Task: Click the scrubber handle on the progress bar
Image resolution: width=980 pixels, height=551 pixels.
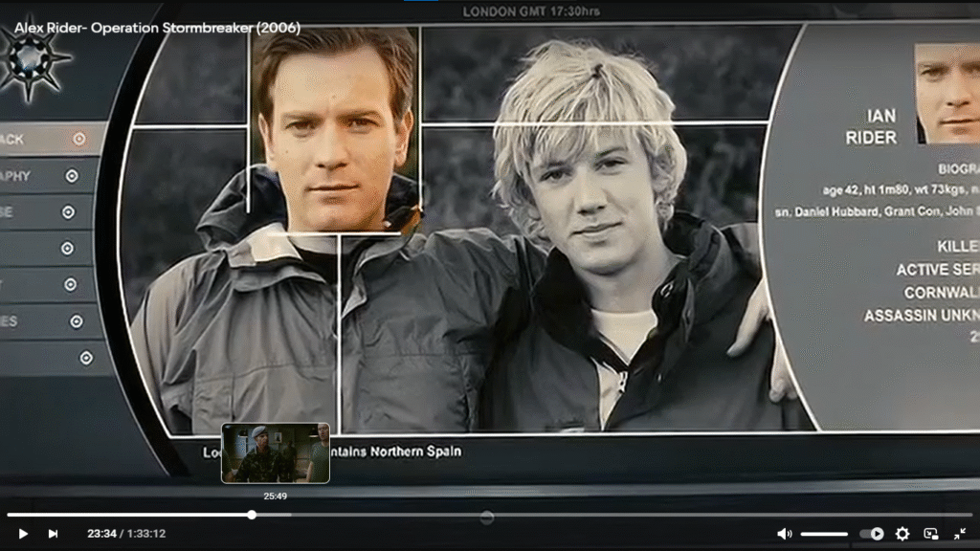Action: pos(251,515)
